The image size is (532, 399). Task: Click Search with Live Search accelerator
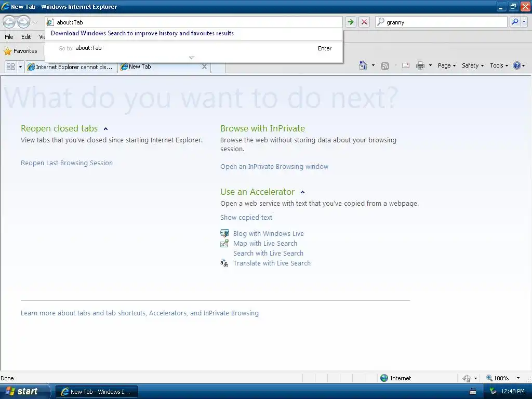(268, 253)
